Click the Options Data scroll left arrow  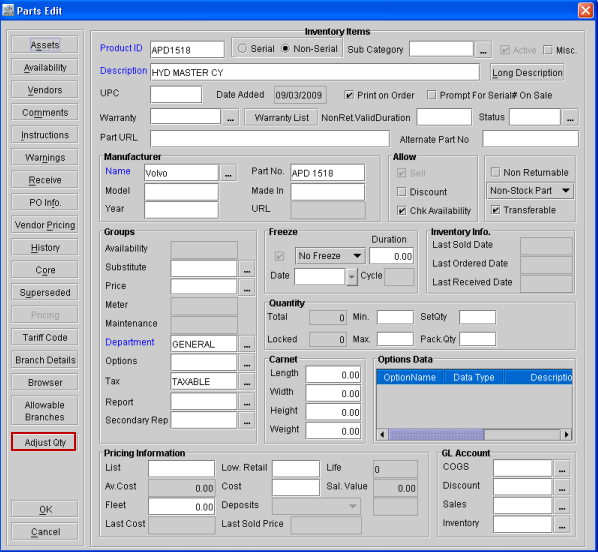pyautogui.click(x=383, y=435)
